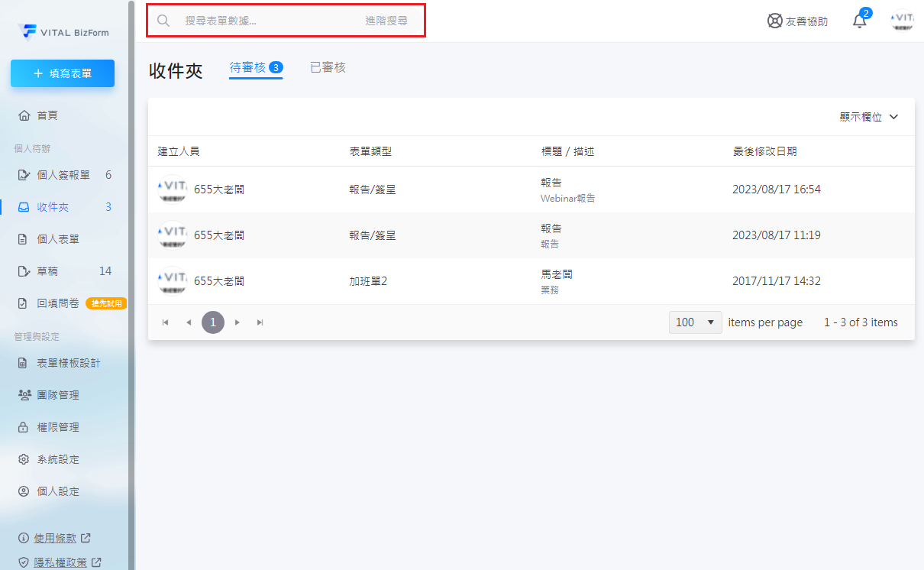The image size is (924, 570).
Task: Click the 搜尋表單數據 search field
Action: click(267, 21)
